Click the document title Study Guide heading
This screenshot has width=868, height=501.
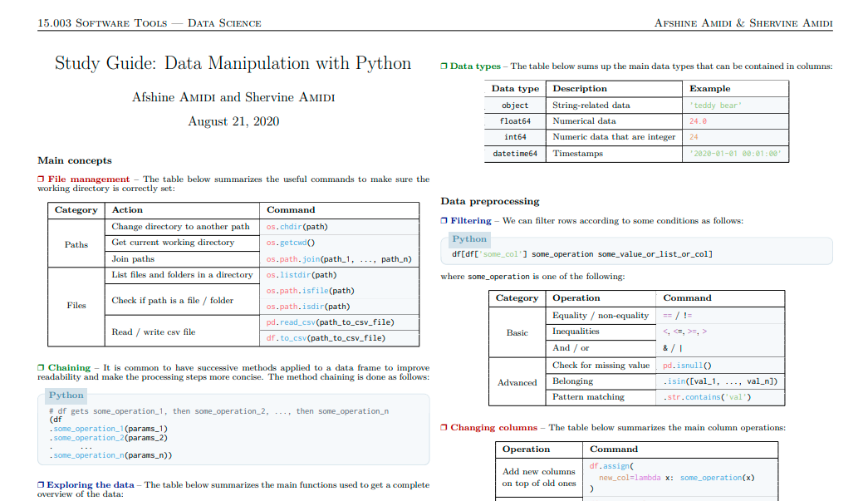tap(233, 63)
